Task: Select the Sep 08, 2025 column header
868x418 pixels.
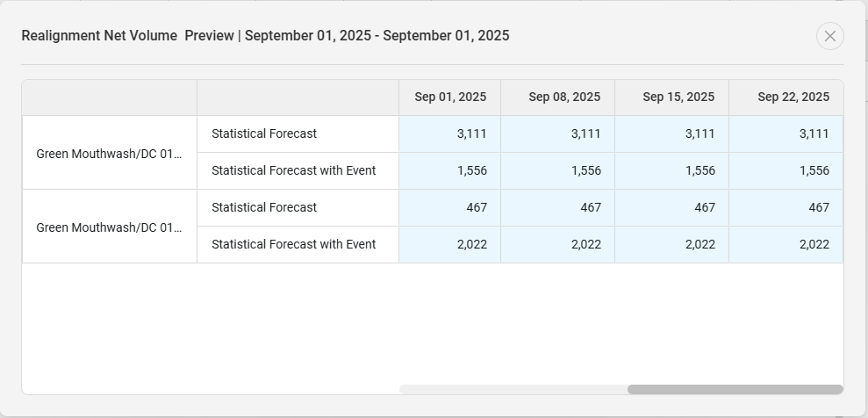Action: (x=564, y=97)
